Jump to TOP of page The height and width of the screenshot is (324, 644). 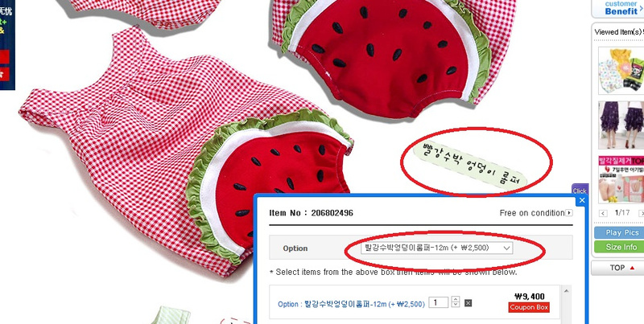(x=618, y=268)
